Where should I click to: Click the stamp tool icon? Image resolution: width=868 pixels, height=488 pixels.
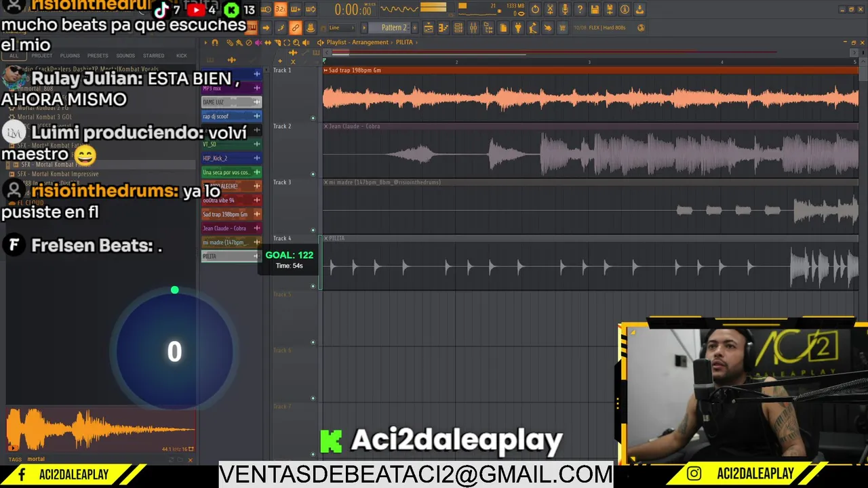click(x=311, y=28)
